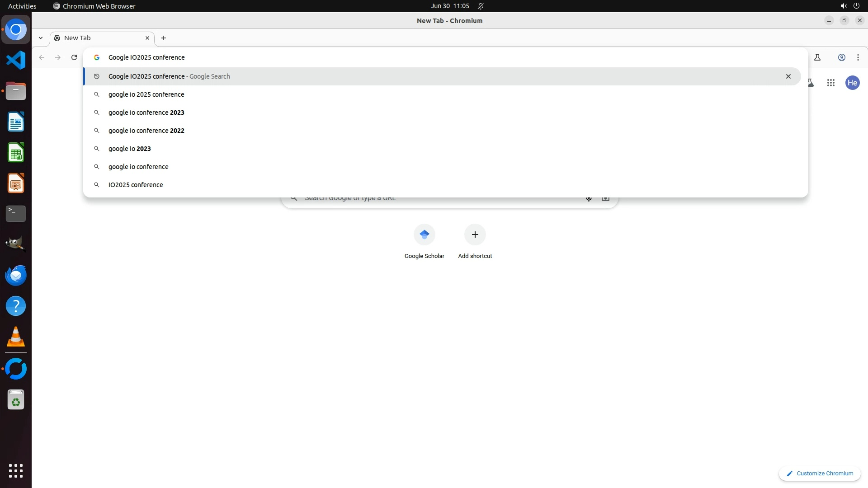The height and width of the screenshot is (488, 868).
Task: Choose 'IO2025 conference' suggestion
Action: pyautogui.click(x=136, y=185)
